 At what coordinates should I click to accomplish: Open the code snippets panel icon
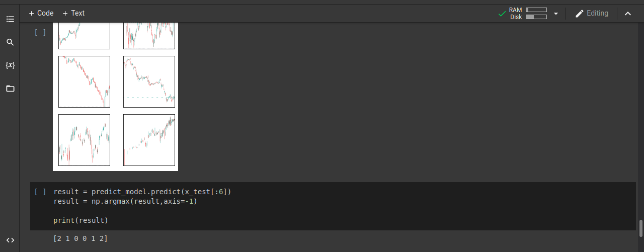pyautogui.click(x=10, y=240)
